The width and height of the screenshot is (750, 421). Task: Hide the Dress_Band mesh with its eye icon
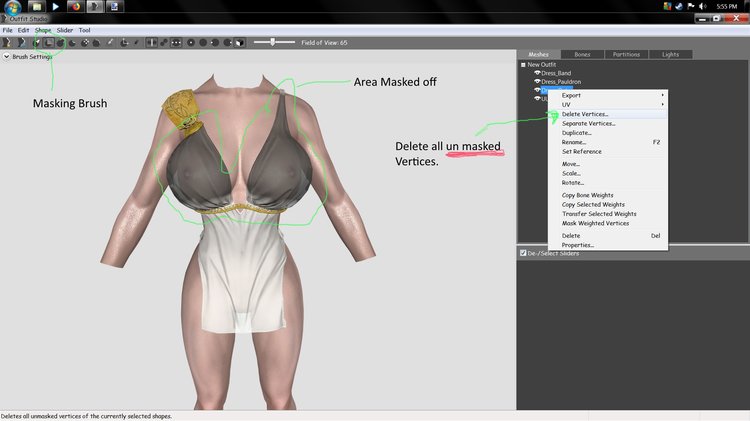coord(537,73)
